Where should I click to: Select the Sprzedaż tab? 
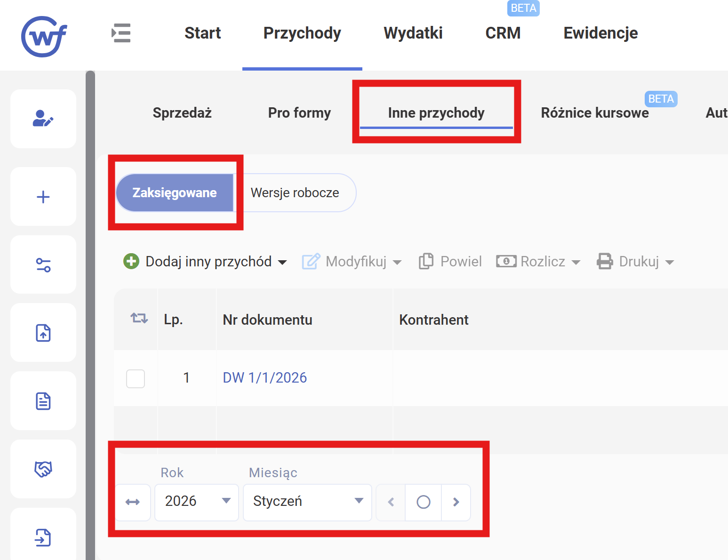[x=182, y=113]
